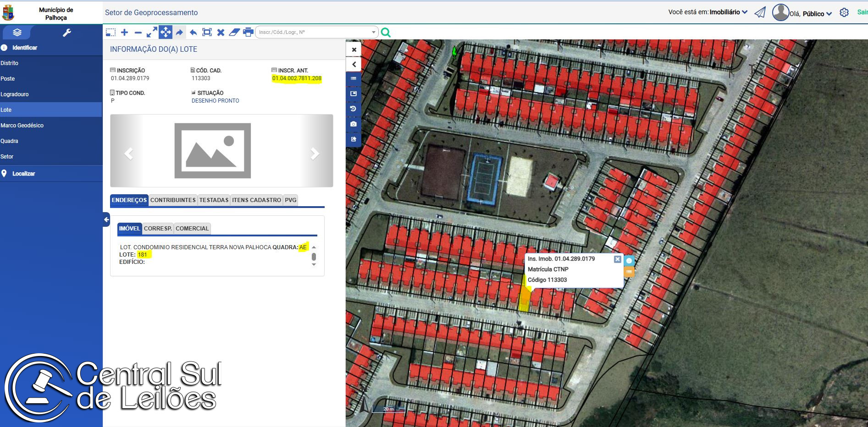Open the list view button on map sidebar
The width and height of the screenshot is (868, 427).
354,78
